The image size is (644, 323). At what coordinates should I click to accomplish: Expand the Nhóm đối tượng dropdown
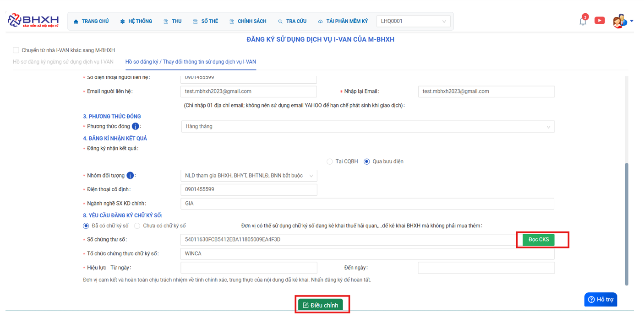pos(249,176)
